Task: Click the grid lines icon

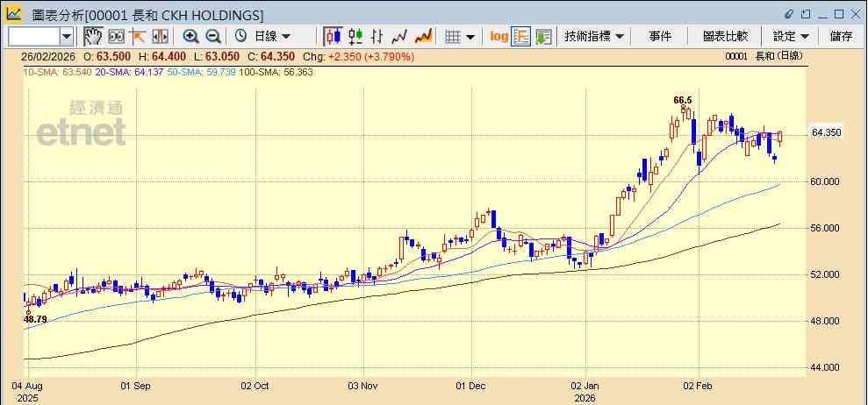Action: tap(453, 37)
